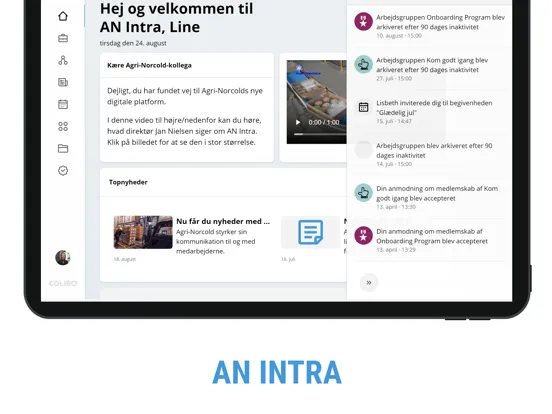Click the 'Topnyheder' section heading

(128, 182)
